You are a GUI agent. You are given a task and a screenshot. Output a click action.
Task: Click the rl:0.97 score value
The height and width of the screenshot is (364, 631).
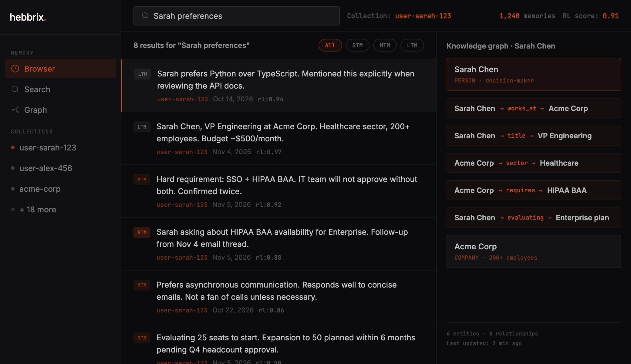[x=268, y=152]
